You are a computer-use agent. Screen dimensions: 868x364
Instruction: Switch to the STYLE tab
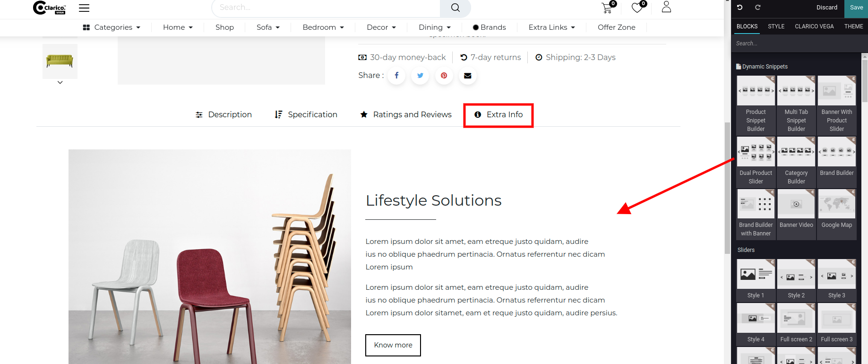click(776, 26)
